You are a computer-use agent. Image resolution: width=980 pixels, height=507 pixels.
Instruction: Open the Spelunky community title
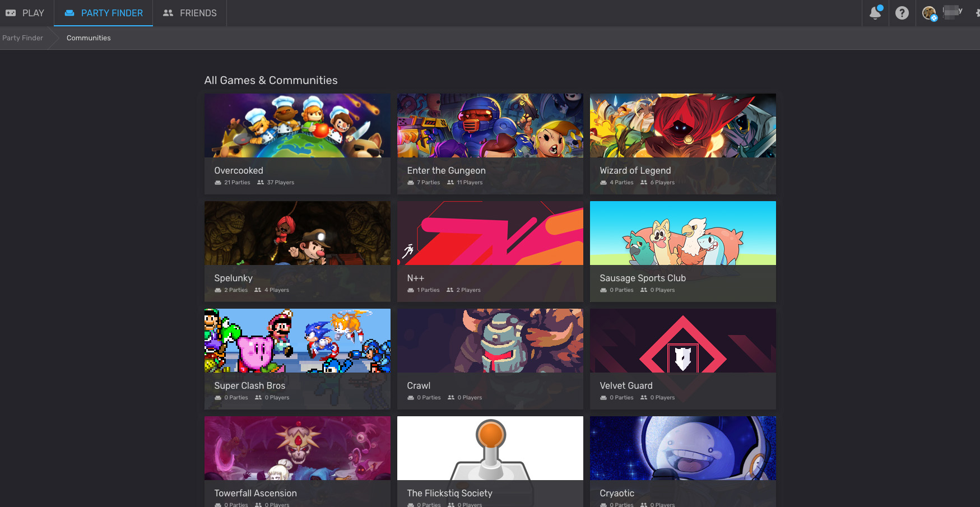point(234,278)
